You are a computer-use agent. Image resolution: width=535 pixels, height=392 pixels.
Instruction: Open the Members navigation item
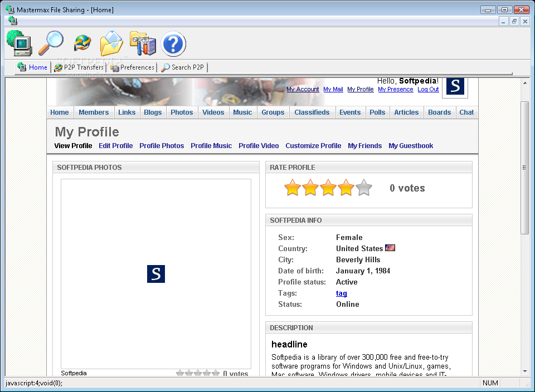tap(94, 112)
